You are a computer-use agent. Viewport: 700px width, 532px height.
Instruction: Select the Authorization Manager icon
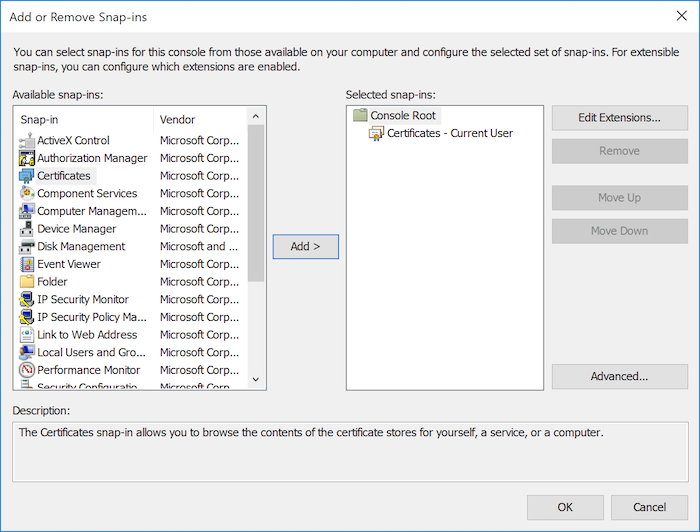tap(27, 158)
